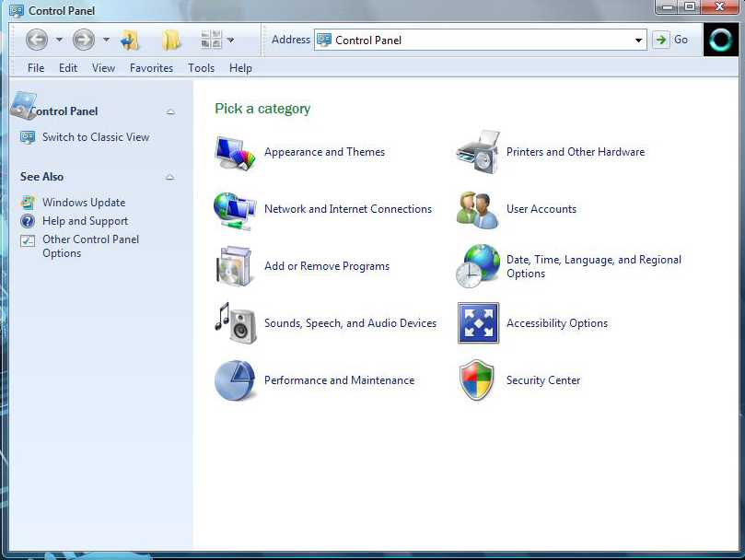Open Network and Internet Connections
Screen dimensions: 745x560
[348, 209]
